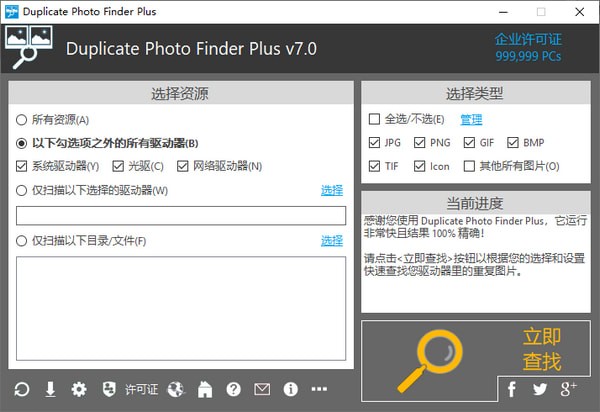Click the three-dots more options icon
Screen dimensions: 600x412
[320, 389]
